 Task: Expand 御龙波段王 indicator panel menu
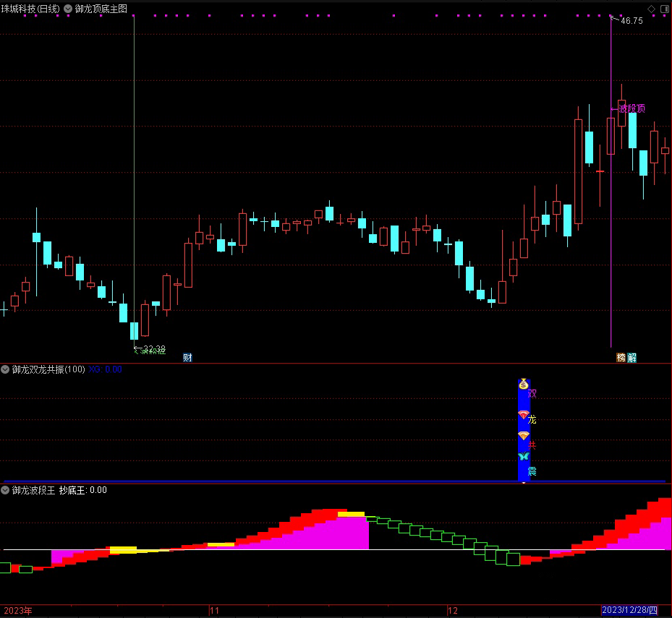(x=5, y=490)
